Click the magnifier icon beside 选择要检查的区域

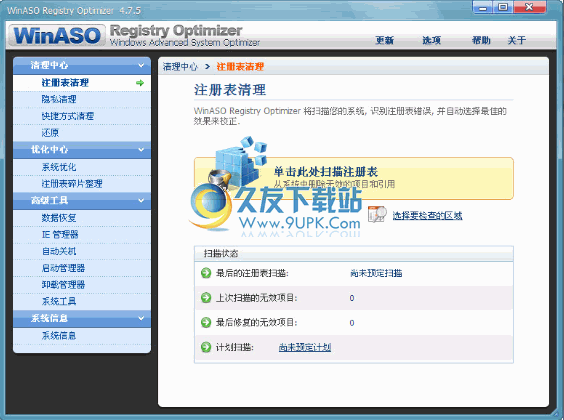point(377,215)
